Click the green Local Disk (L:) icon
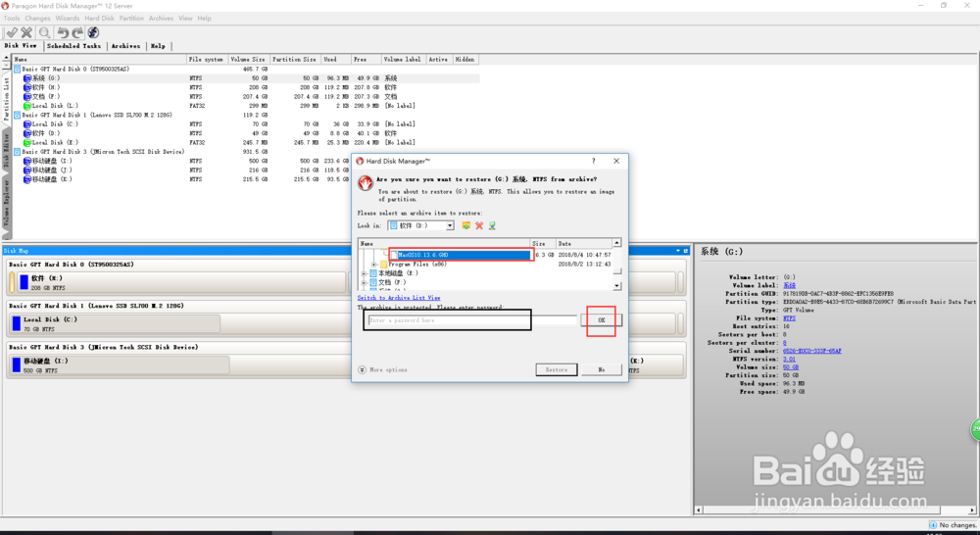 click(x=27, y=106)
